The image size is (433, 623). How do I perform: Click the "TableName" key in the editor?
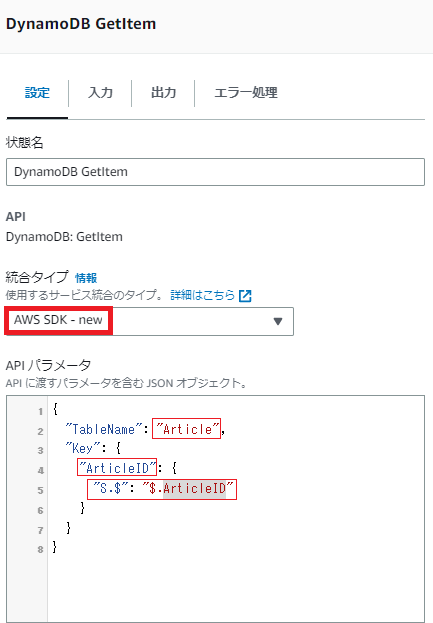[x=104, y=429]
